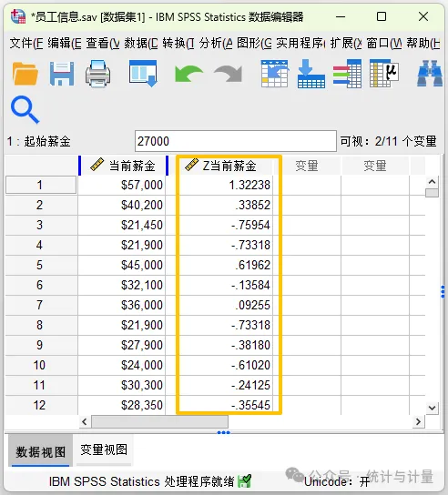Click cell $40,200 in row 2
This screenshot has height=495, width=448.
tap(122, 206)
